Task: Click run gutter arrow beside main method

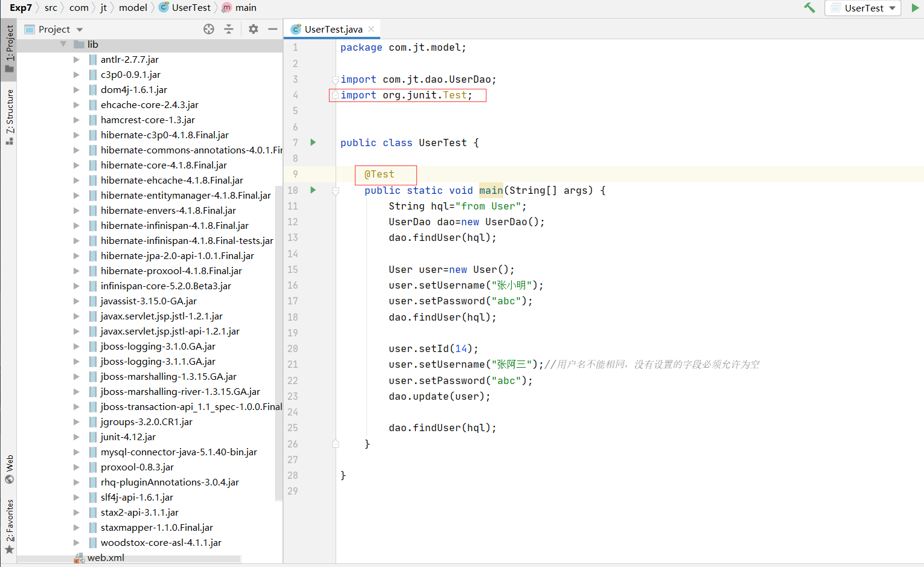Action: pos(313,190)
